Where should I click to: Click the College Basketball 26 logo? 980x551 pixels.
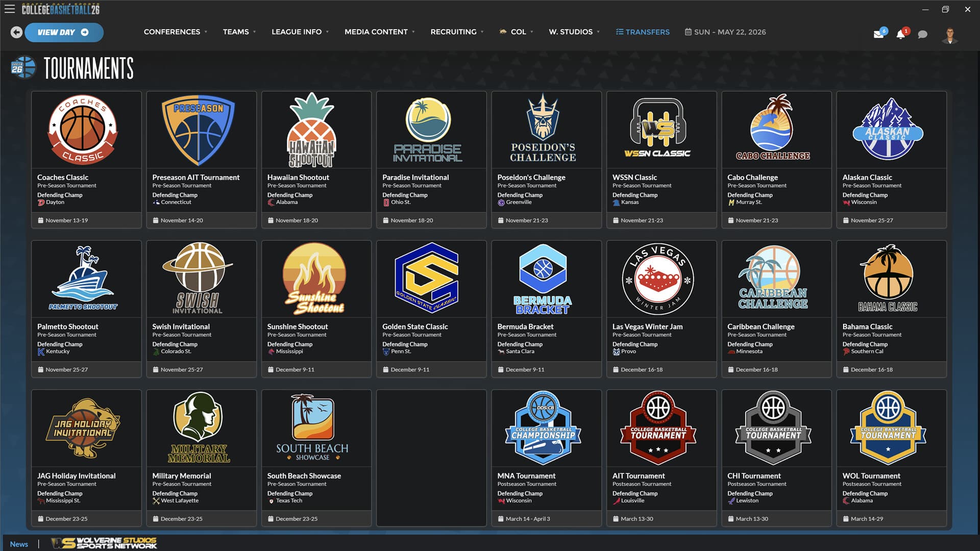(x=60, y=8)
